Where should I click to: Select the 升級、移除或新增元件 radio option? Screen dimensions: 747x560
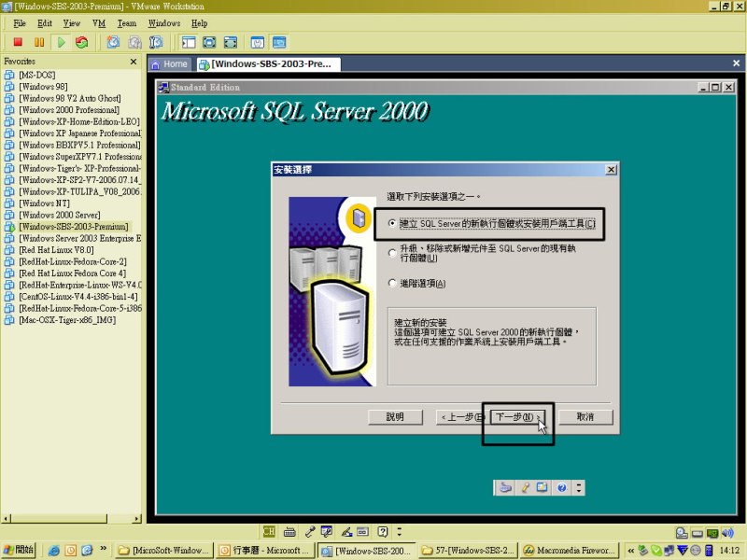[x=483, y=253]
